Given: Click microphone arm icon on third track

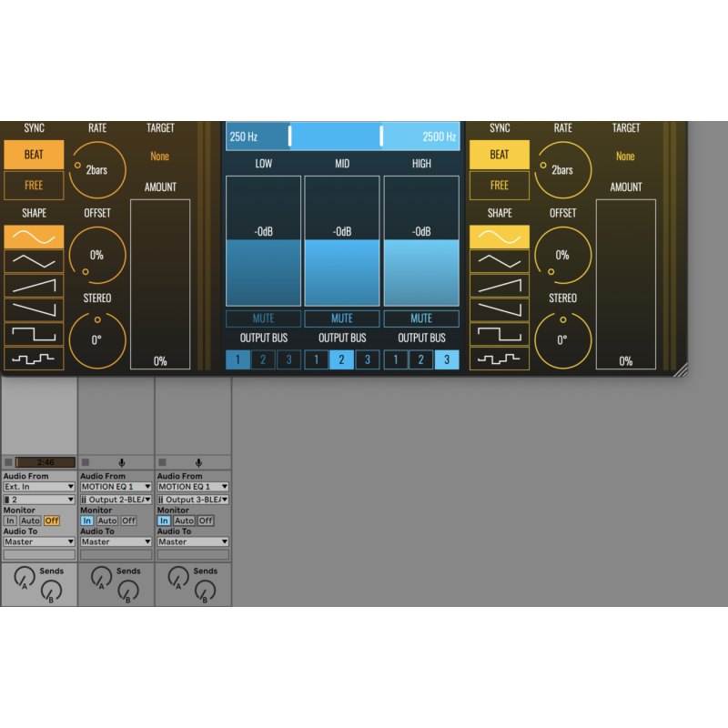Looking at the screenshot, I should click(x=198, y=462).
